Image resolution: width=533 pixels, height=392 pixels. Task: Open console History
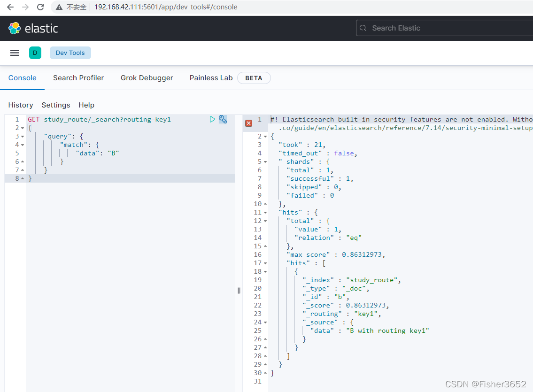pos(21,105)
